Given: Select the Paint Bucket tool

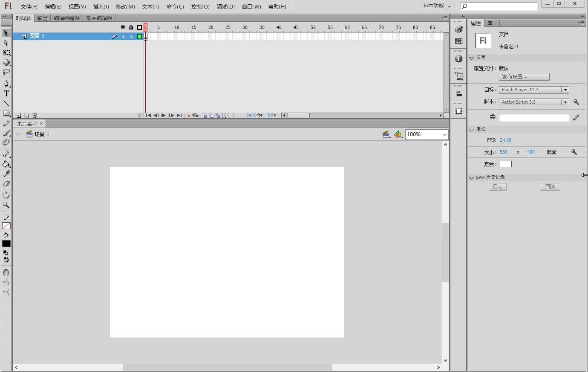Looking at the screenshot, I should tap(6, 164).
